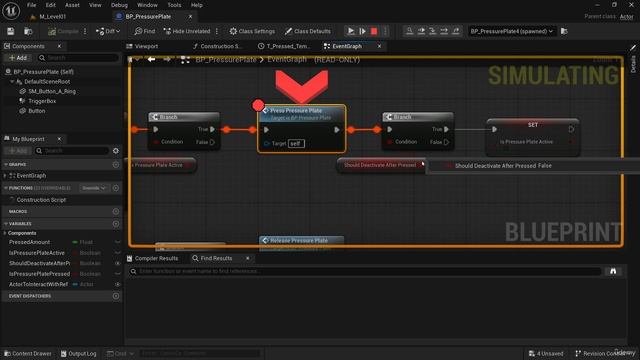Click Locate Node debug icon
The width and height of the screenshot is (640, 360).
[409, 31]
